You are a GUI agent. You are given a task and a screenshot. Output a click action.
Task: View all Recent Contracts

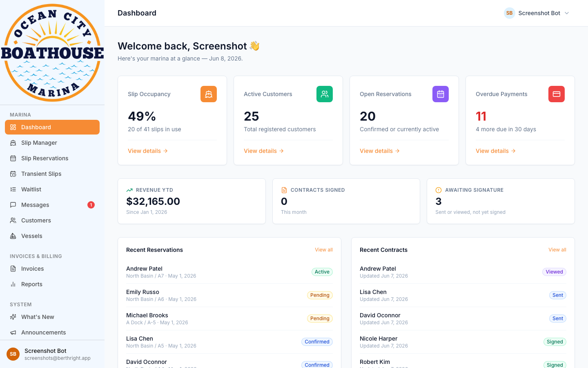tap(557, 250)
